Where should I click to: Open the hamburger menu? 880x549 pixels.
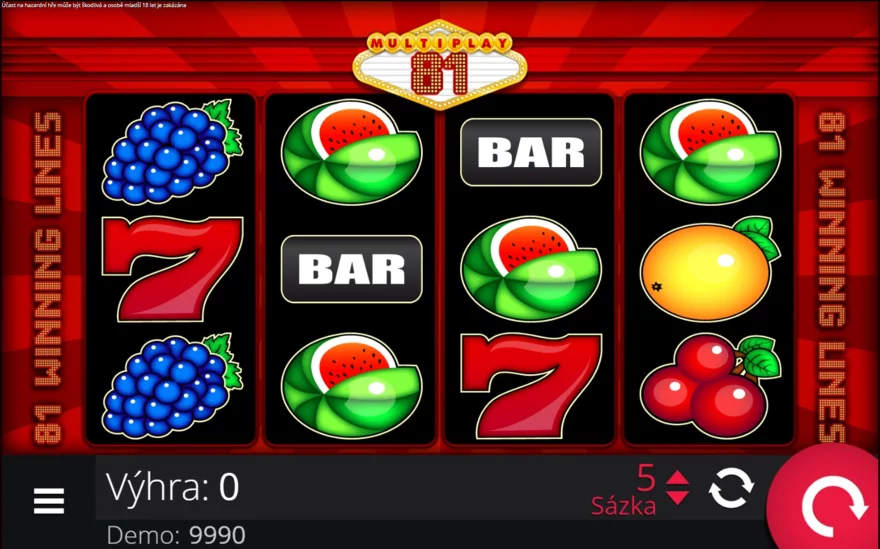(49, 500)
